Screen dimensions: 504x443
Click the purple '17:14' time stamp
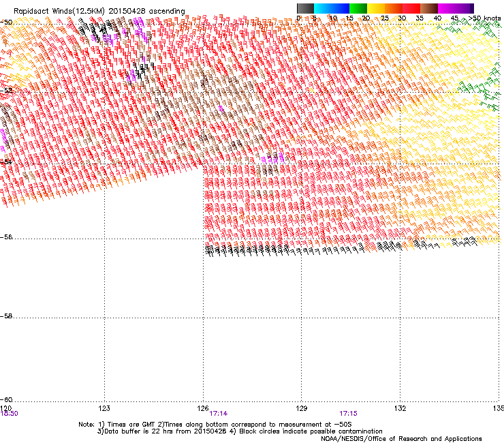tap(218, 414)
